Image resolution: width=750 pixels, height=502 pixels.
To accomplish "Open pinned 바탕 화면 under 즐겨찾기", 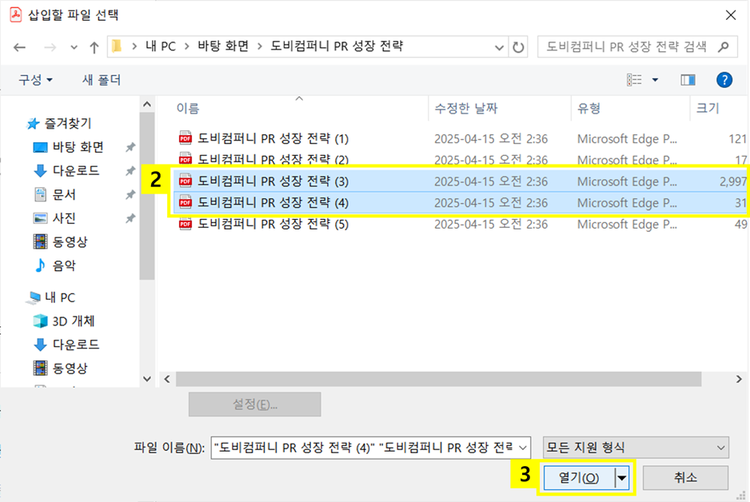I will click(x=68, y=147).
